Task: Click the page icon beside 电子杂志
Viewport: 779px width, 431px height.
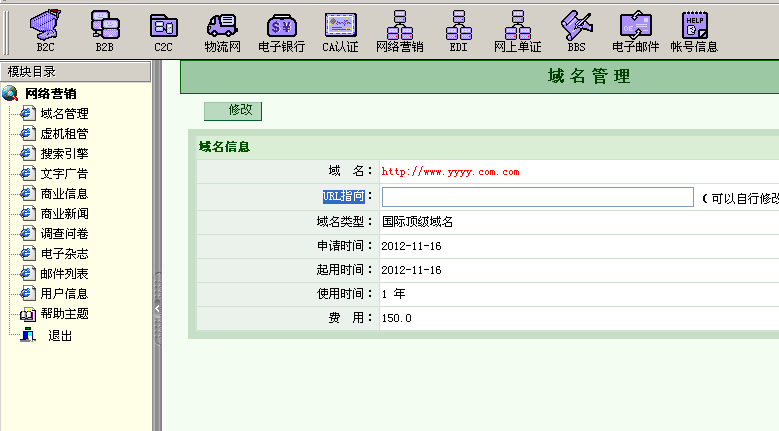Action: [x=27, y=253]
